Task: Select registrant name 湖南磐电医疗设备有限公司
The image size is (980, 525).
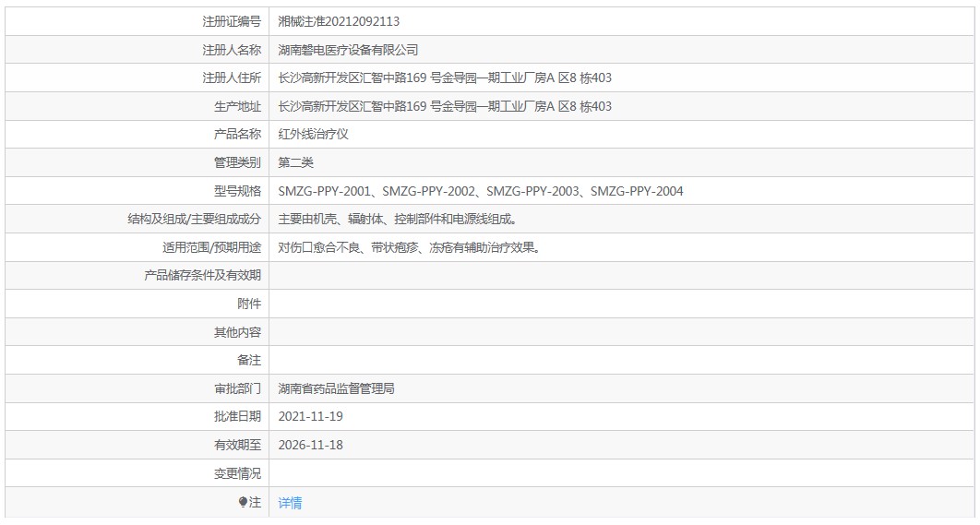Action: pyautogui.click(x=348, y=50)
